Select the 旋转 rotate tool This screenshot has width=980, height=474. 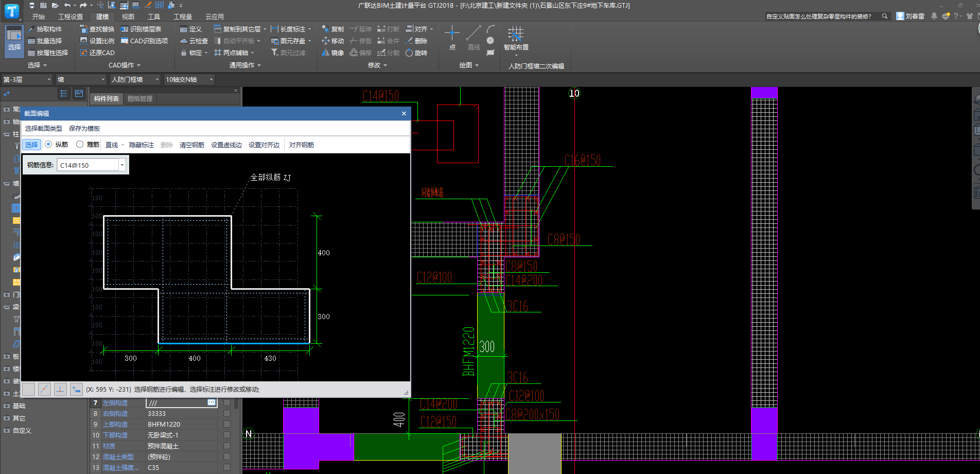click(x=416, y=53)
